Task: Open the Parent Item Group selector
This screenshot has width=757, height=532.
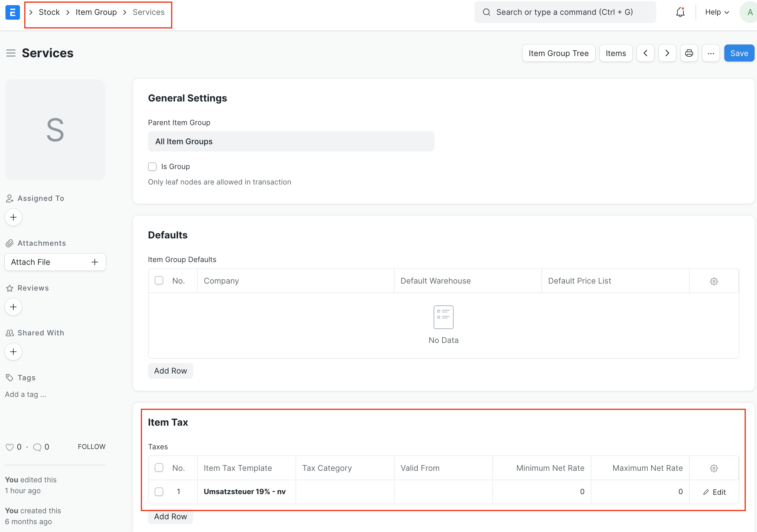Action: [291, 141]
